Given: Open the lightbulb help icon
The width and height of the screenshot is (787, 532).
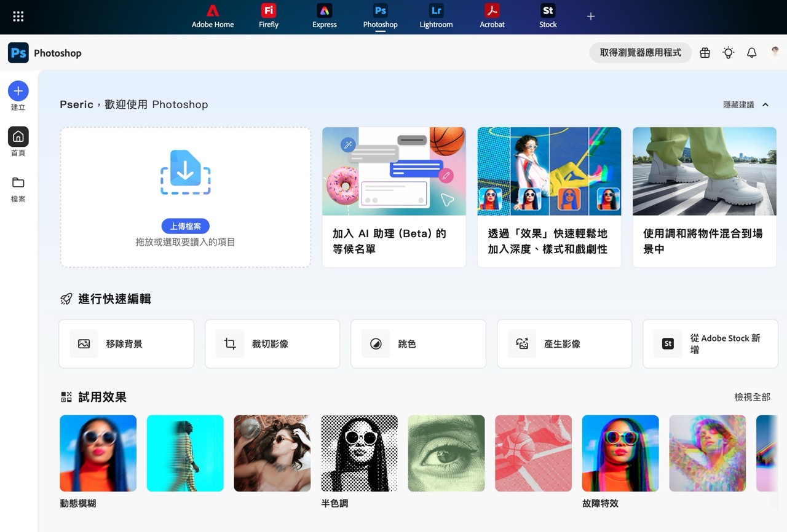Looking at the screenshot, I should [x=728, y=53].
